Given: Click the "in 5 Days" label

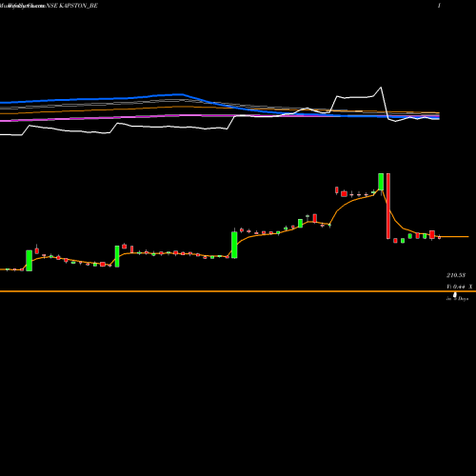Looking at the screenshot, I should (x=457, y=299).
